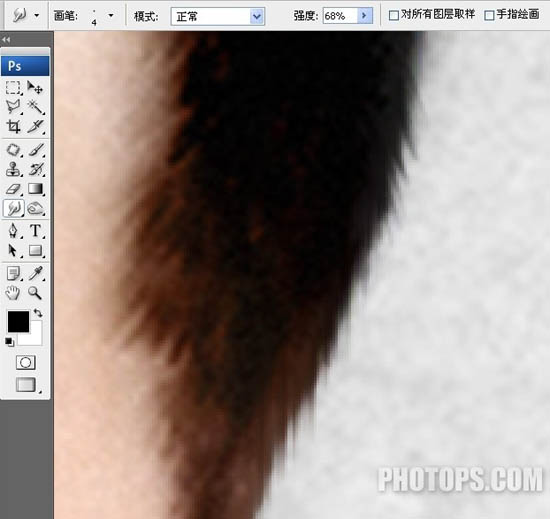Click the black foreground color swatch

click(18, 322)
